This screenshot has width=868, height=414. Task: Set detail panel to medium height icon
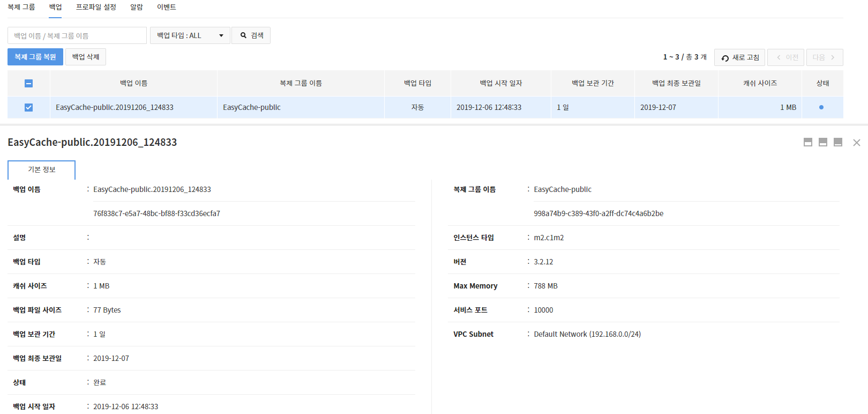click(823, 142)
